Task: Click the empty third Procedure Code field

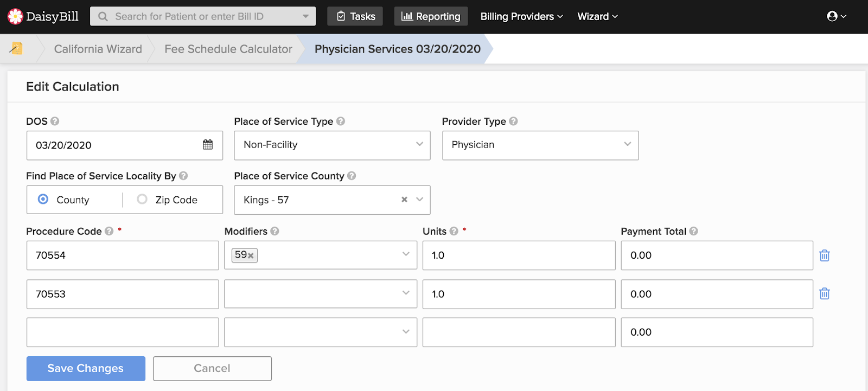Action: tap(123, 332)
